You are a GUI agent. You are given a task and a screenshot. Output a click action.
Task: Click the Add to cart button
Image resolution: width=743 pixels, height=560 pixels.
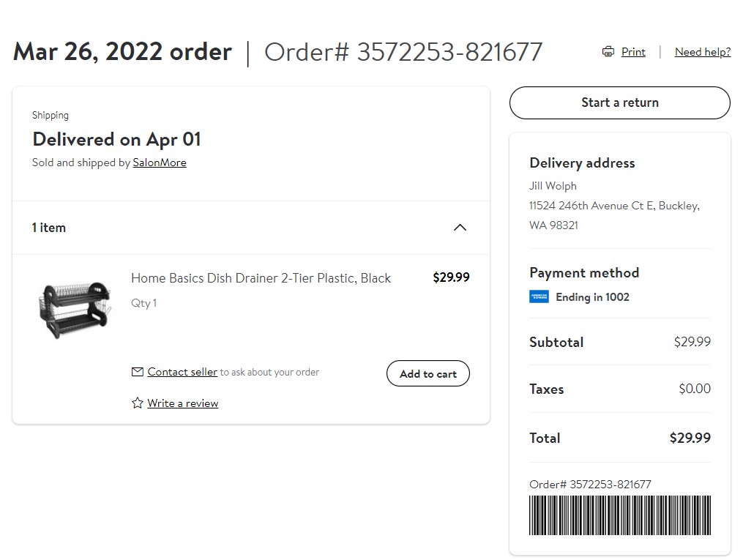428,373
